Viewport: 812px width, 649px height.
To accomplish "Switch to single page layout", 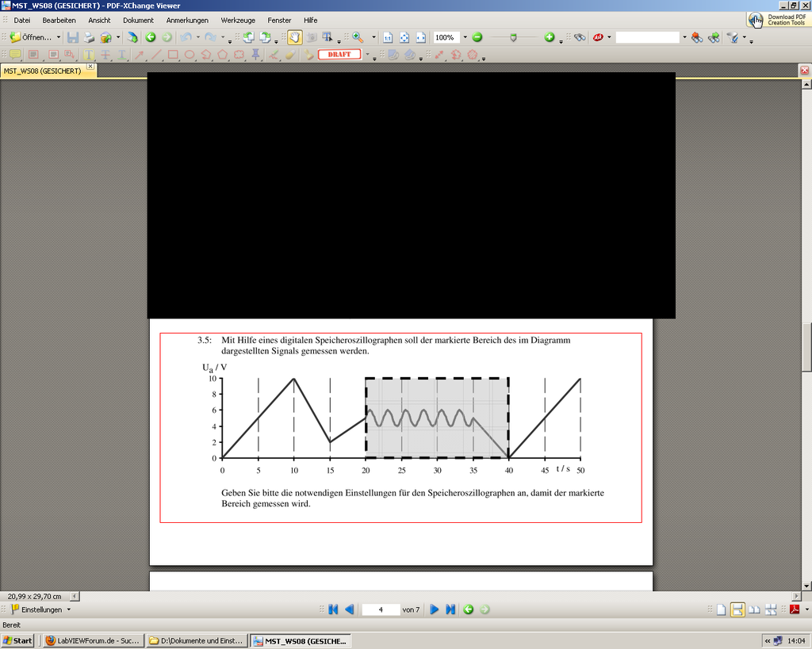I will [x=722, y=609].
